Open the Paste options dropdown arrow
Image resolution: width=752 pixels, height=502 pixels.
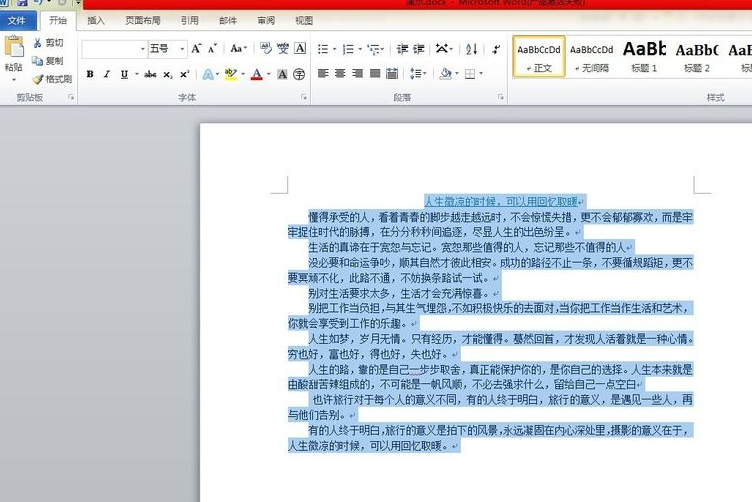click(x=14, y=79)
